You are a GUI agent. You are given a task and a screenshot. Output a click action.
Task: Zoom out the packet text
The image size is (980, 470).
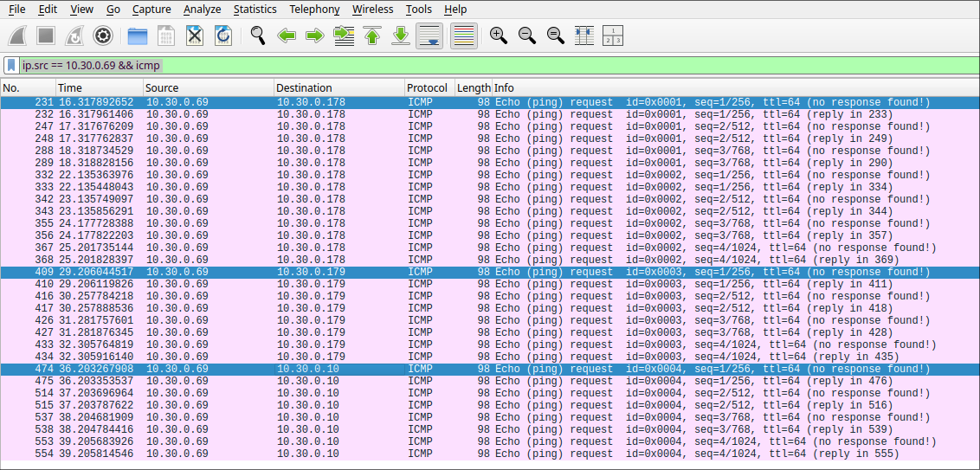(x=527, y=35)
